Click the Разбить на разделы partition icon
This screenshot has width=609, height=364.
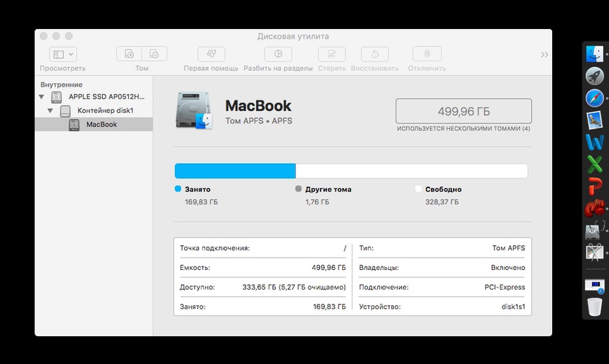pos(278,54)
